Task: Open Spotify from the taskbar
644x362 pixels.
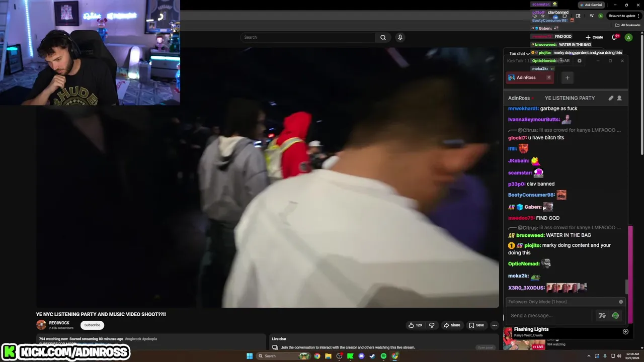Action: [383, 356]
